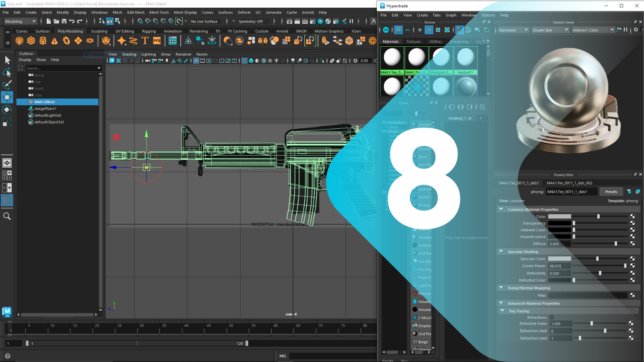Open the Mesh Tools menu
The height and width of the screenshot is (362, 644).
pyautogui.click(x=159, y=12)
